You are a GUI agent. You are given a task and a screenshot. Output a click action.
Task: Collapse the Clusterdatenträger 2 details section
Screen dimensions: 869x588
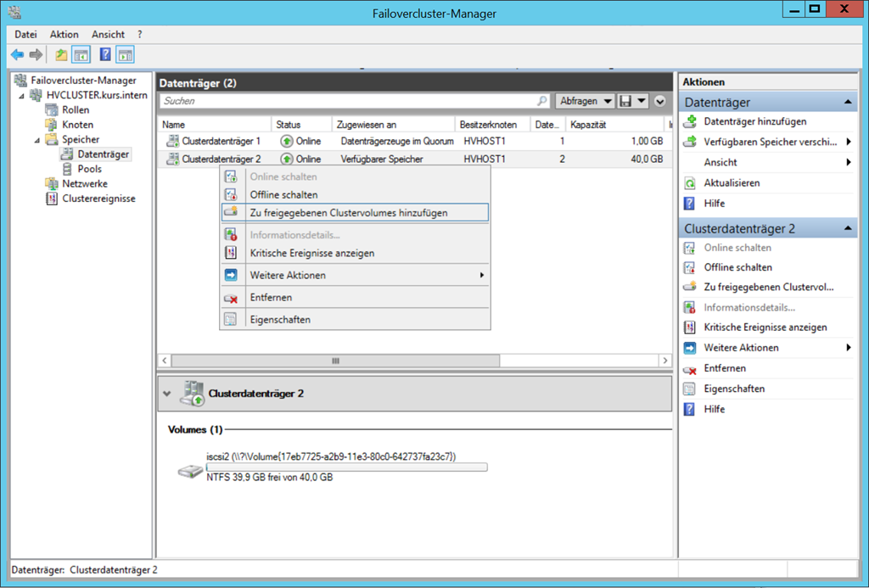click(x=167, y=394)
